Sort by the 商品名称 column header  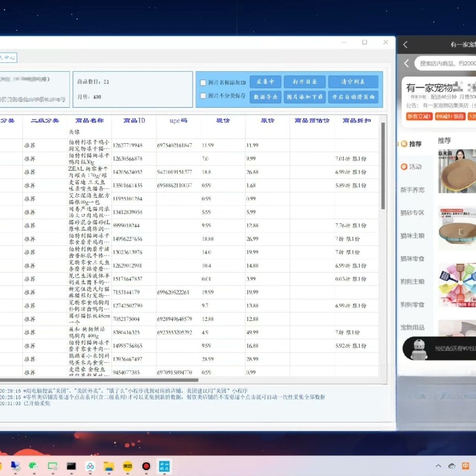click(x=90, y=121)
